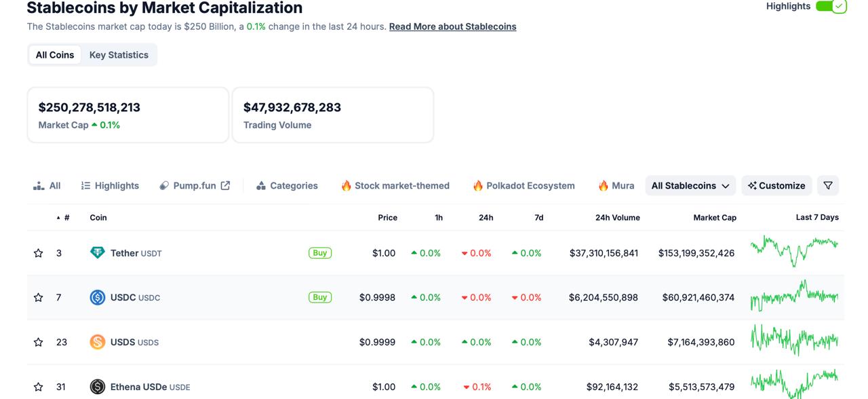Open the filter funnel icon
This screenshot has width=868, height=399.
click(x=828, y=185)
